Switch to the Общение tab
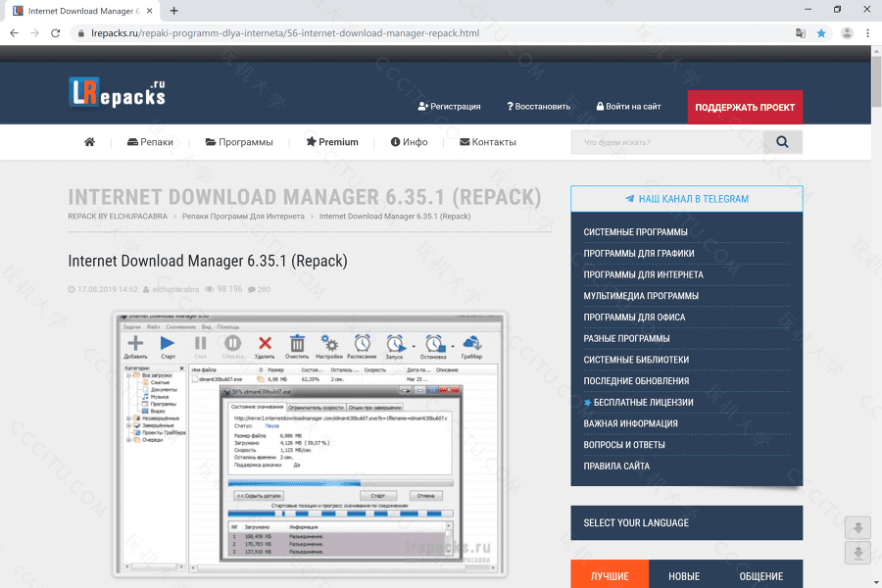This screenshot has height=588, width=882. 760,575
